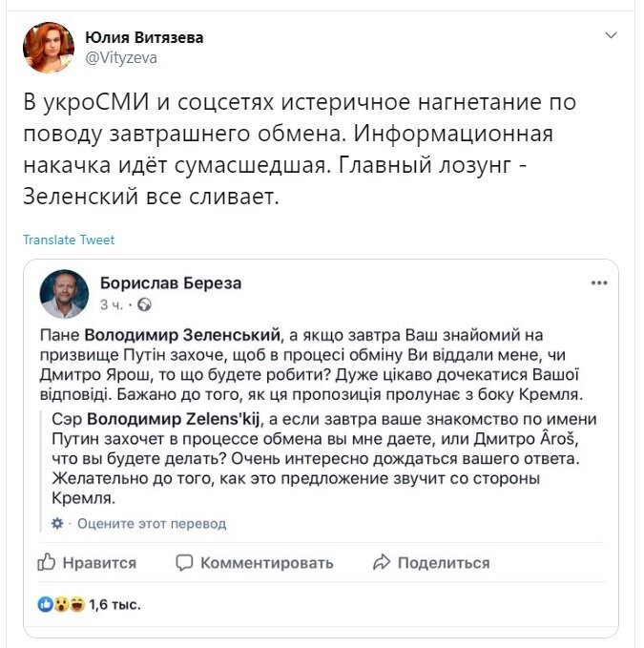This screenshot has width=644, height=648.
Task: Open the three-dot menu on Facebook post
Action: [x=599, y=283]
